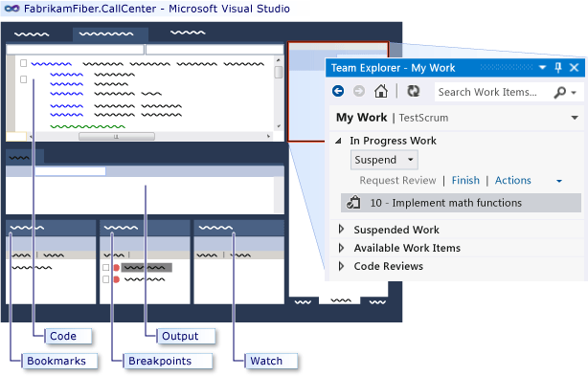This screenshot has height=376, width=588.
Task: Toggle second checkbox in code editor
Action: coord(23,79)
